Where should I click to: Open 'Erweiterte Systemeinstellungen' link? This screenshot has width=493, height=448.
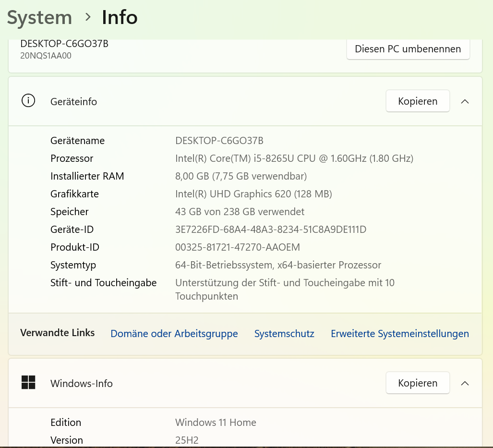point(399,334)
